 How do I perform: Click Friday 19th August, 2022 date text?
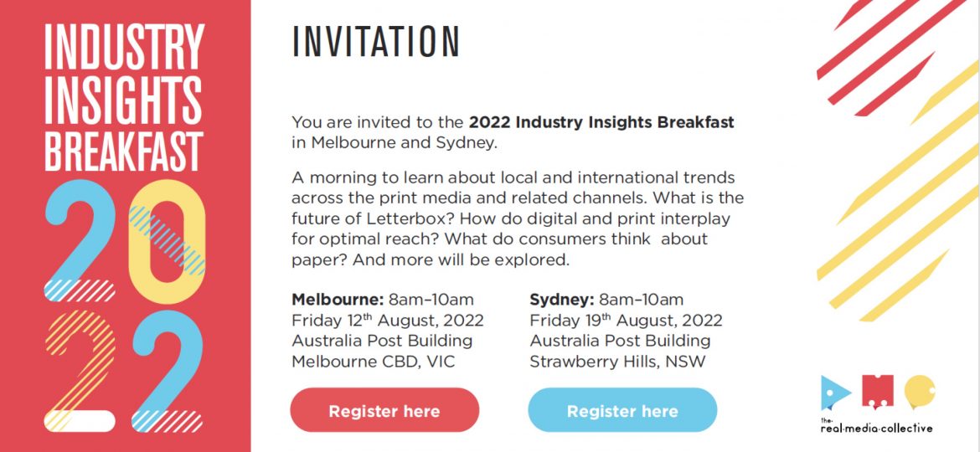pos(627,321)
